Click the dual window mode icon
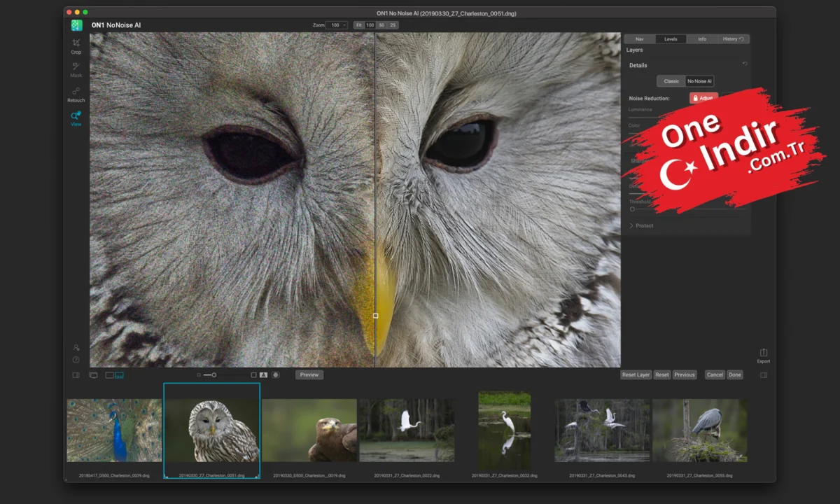The width and height of the screenshot is (840, 504). click(93, 375)
